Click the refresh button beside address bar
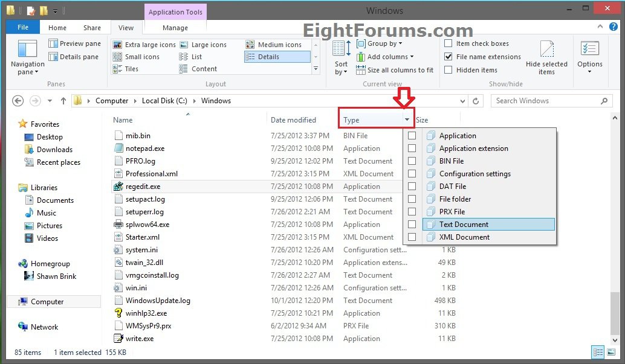 coord(476,101)
